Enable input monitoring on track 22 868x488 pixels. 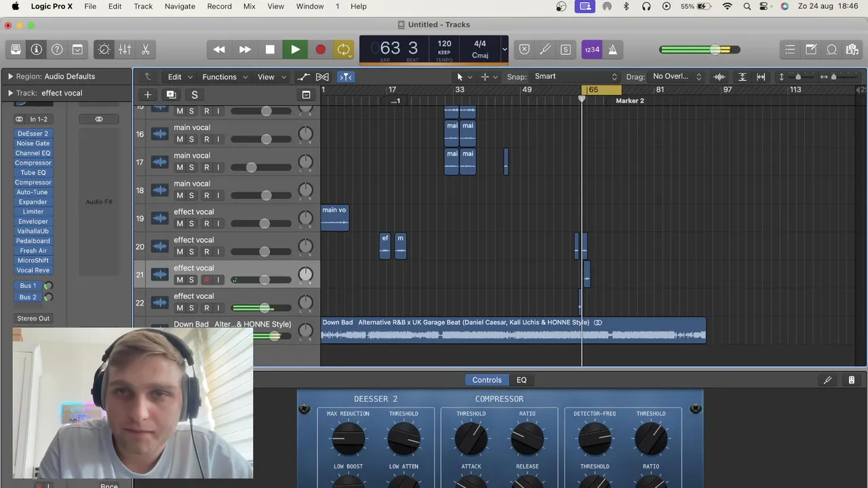click(x=218, y=308)
